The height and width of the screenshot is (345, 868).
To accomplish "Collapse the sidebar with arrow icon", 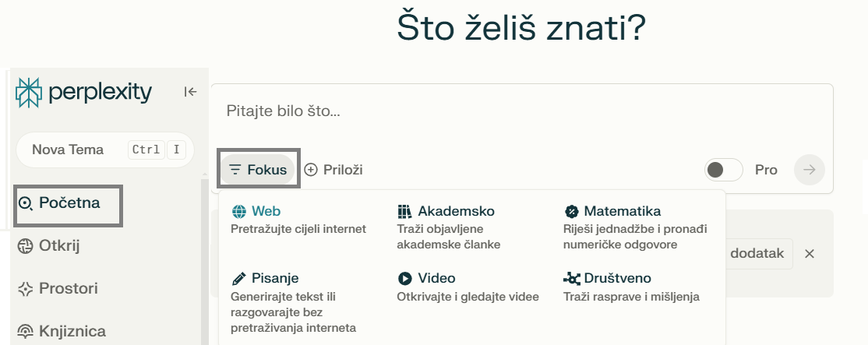I will click(x=190, y=92).
